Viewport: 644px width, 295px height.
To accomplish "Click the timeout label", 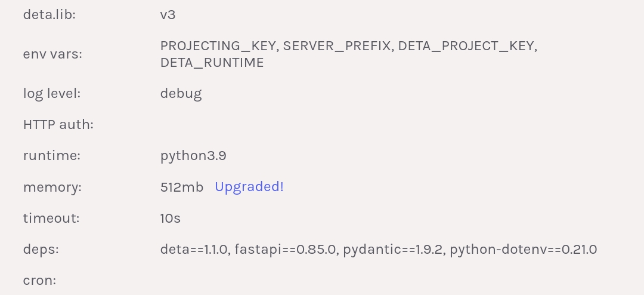I will (x=51, y=218).
